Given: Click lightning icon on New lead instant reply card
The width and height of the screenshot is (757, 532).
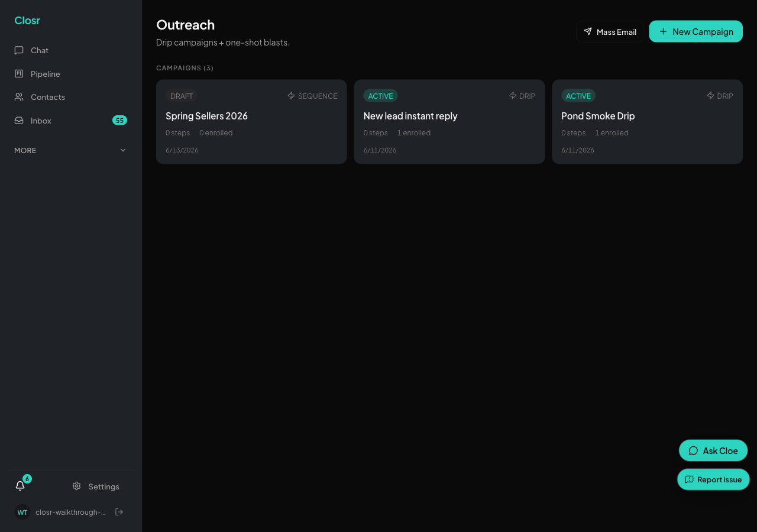Looking at the screenshot, I should (x=513, y=96).
